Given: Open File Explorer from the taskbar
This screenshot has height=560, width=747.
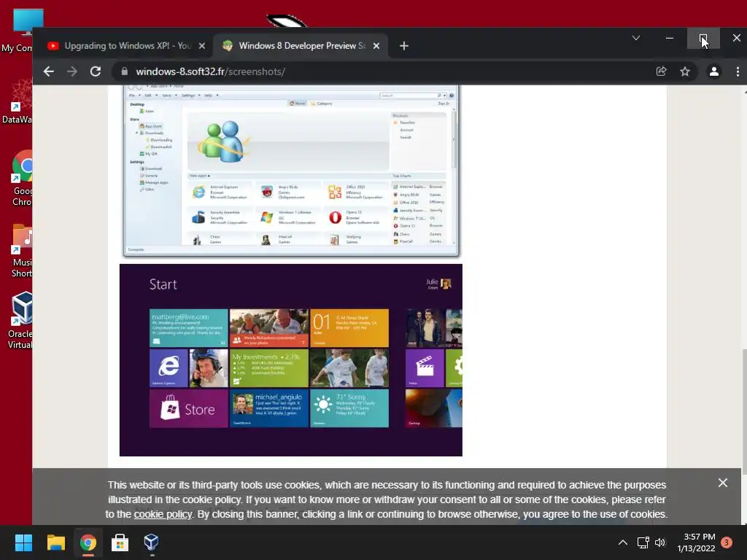Looking at the screenshot, I should tap(55, 542).
